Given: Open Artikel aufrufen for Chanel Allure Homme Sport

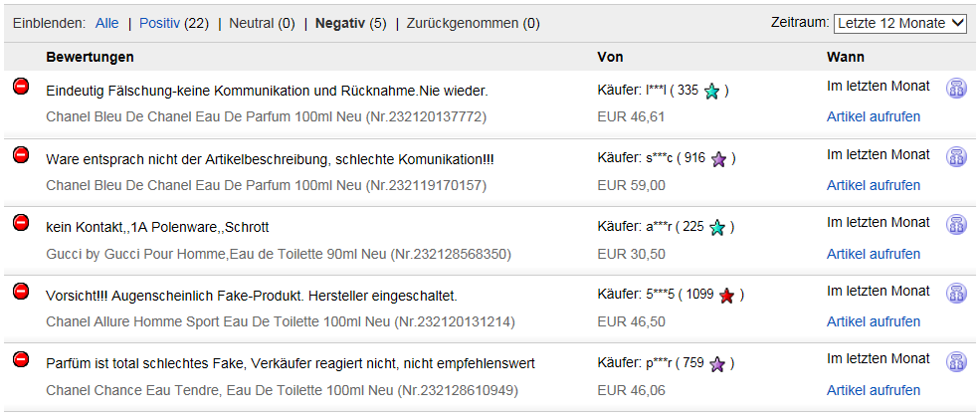Looking at the screenshot, I should (x=874, y=321).
